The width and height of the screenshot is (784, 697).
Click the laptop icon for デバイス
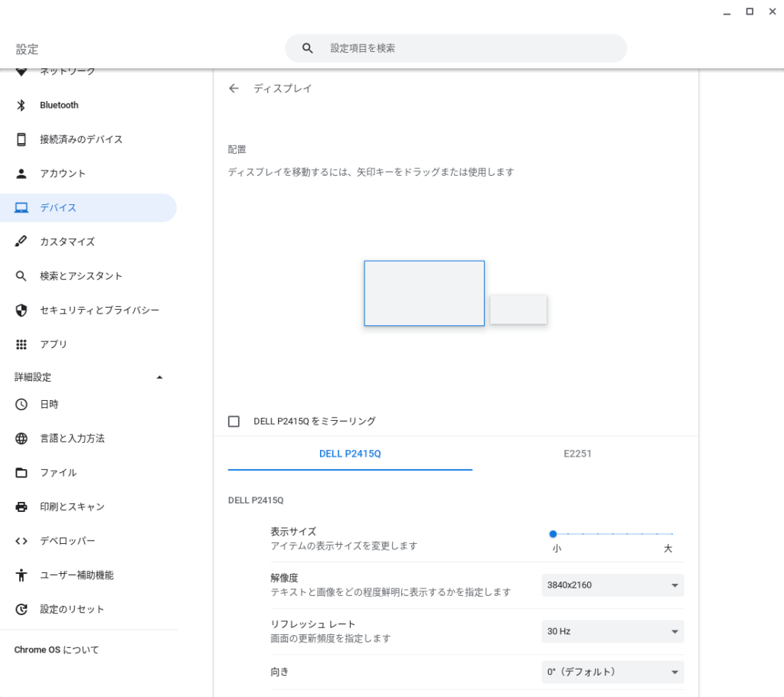click(21, 207)
